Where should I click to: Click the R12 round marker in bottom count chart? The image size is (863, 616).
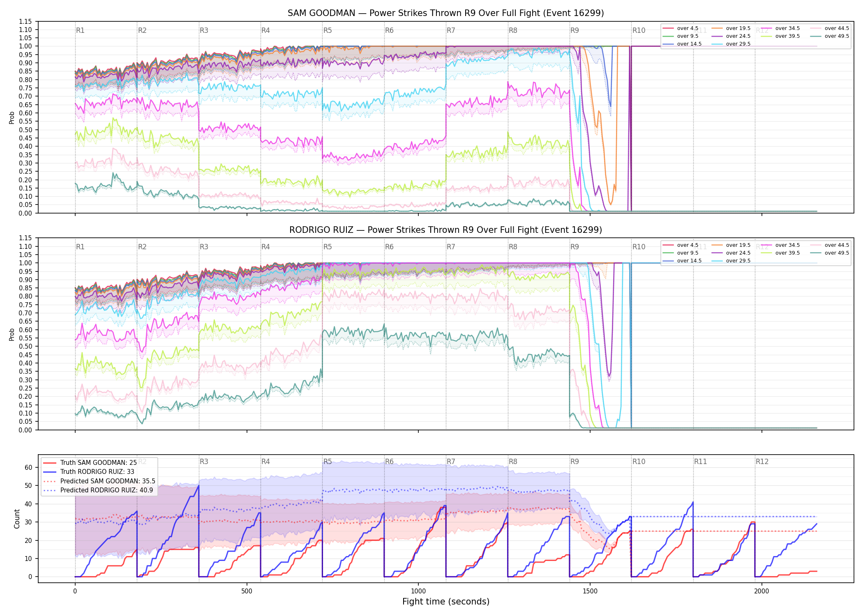[x=762, y=462]
